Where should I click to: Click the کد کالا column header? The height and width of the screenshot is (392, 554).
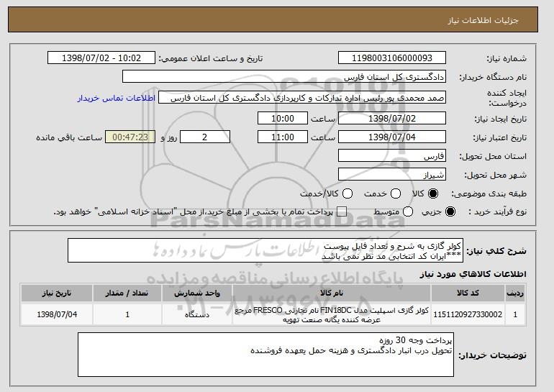point(468,293)
